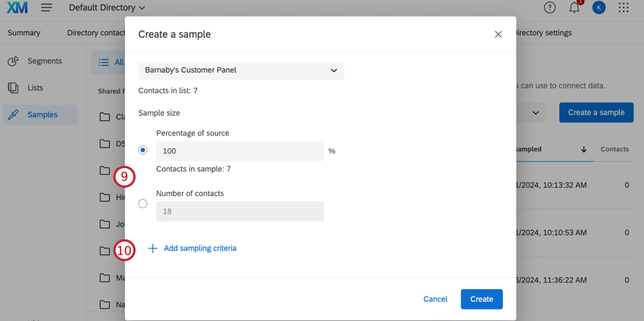Close the Create a sample dialog
Screen dimensions: 644x321
point(498,34)
